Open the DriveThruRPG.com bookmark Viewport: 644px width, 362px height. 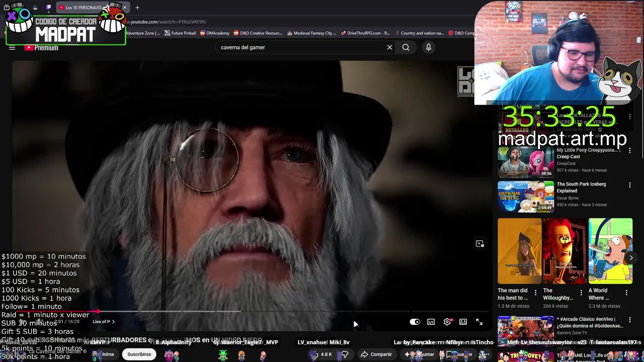coord(366,33)
